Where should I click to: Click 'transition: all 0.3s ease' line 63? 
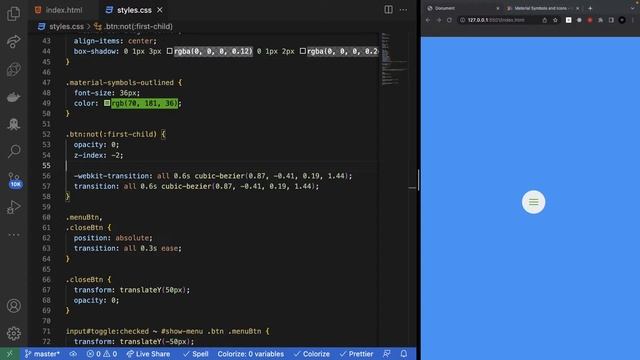point(128,248)
